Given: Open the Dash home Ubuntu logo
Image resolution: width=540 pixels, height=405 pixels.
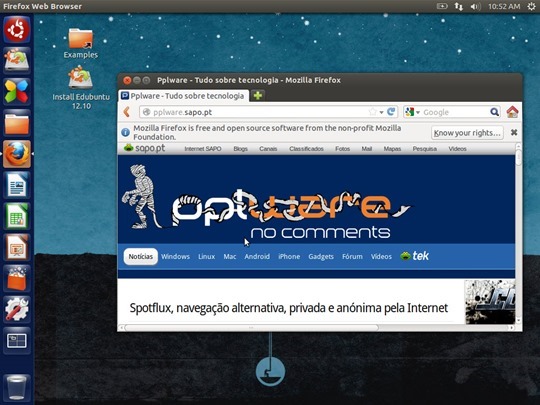Looking at the screenshot, I should click(x=17, y=29).
